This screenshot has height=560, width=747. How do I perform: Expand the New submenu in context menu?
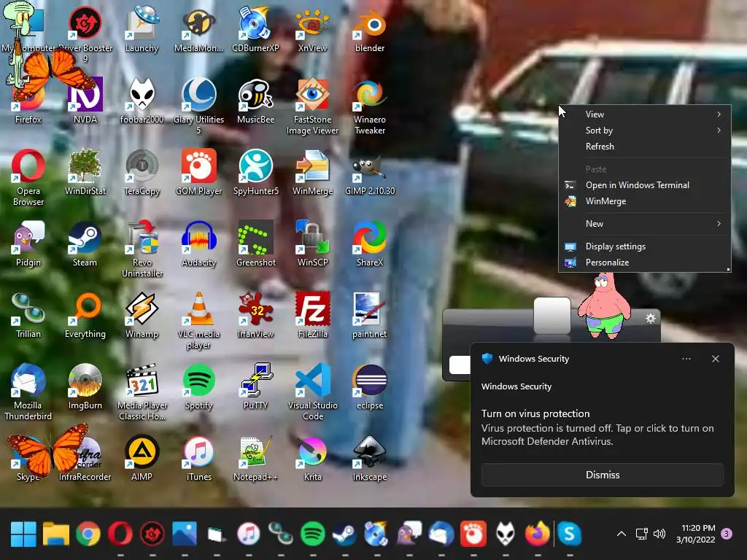click(x=645, y=224)
